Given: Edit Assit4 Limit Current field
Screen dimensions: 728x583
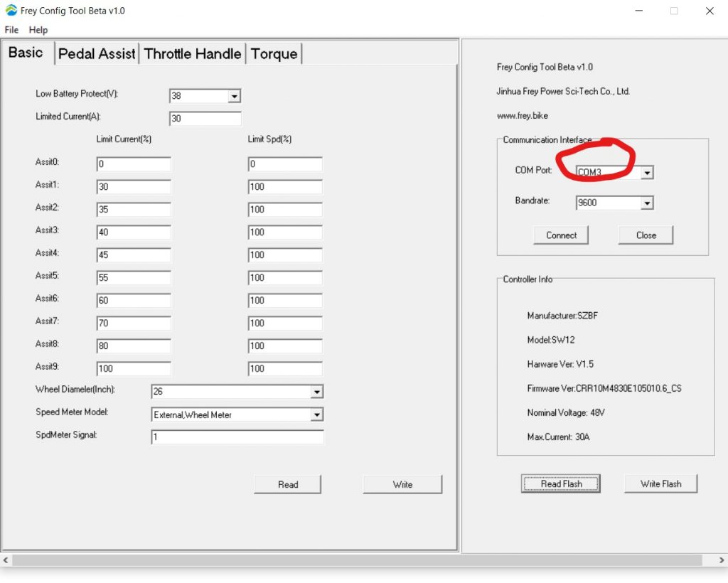Looking at the screenshot, I should pos(134,255).
